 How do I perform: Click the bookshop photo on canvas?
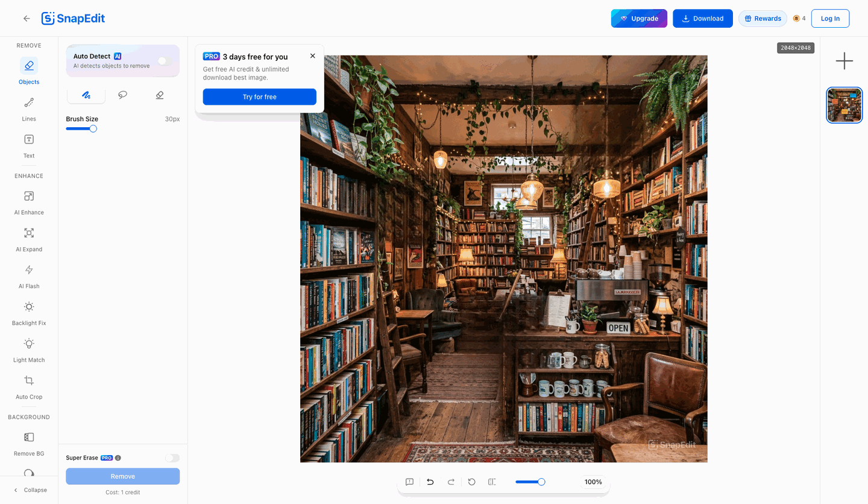(x=504, y=259)
